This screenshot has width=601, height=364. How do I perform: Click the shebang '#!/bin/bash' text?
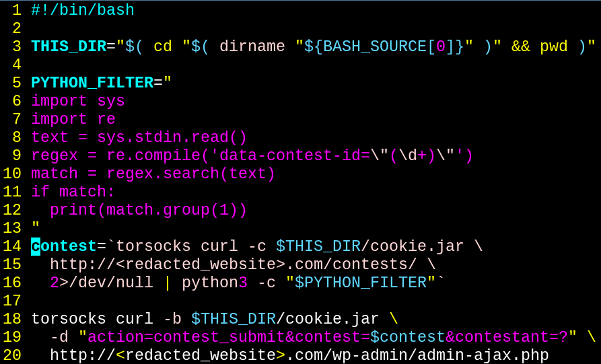[x=83, y=10]
